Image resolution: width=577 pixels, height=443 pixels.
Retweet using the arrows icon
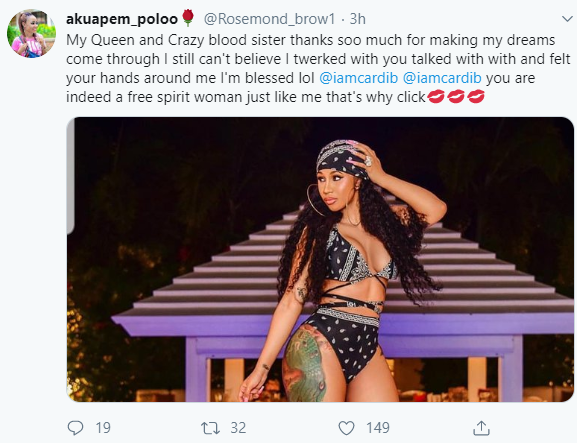(x=210, y=428)
